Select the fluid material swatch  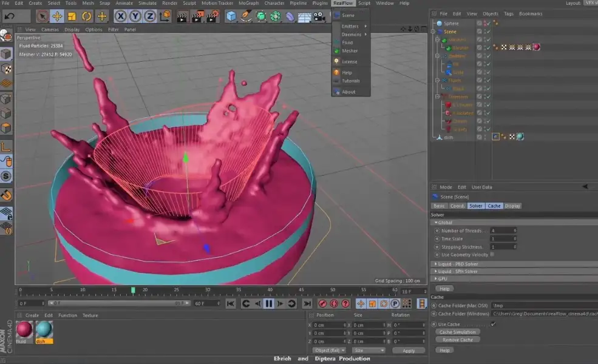(24, 329)
